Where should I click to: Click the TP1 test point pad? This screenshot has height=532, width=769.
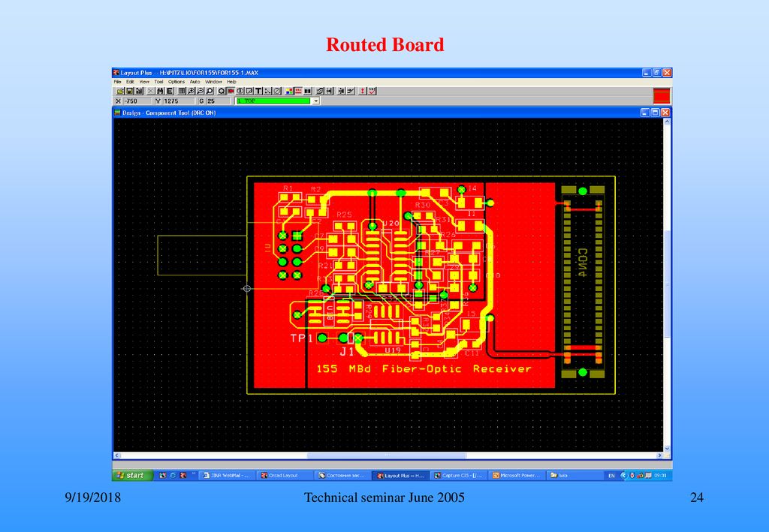click(322, 338)
